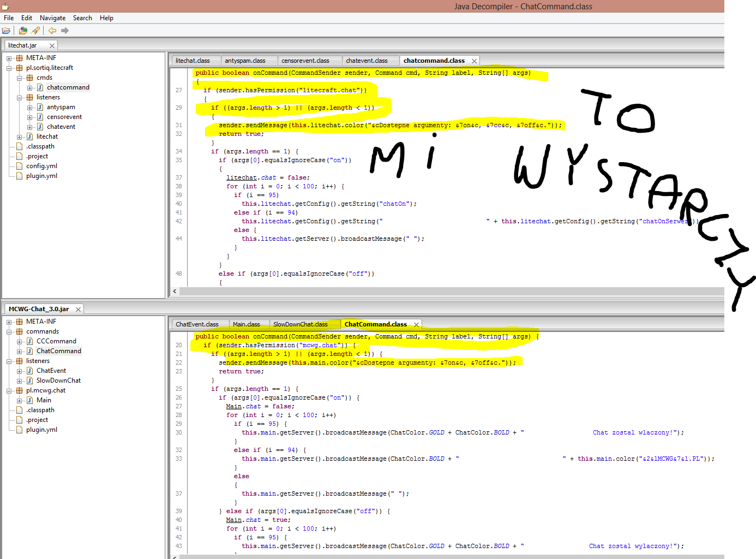Collapse the cmds package node
Screen dimensions: 756x559
click(20, 78)
